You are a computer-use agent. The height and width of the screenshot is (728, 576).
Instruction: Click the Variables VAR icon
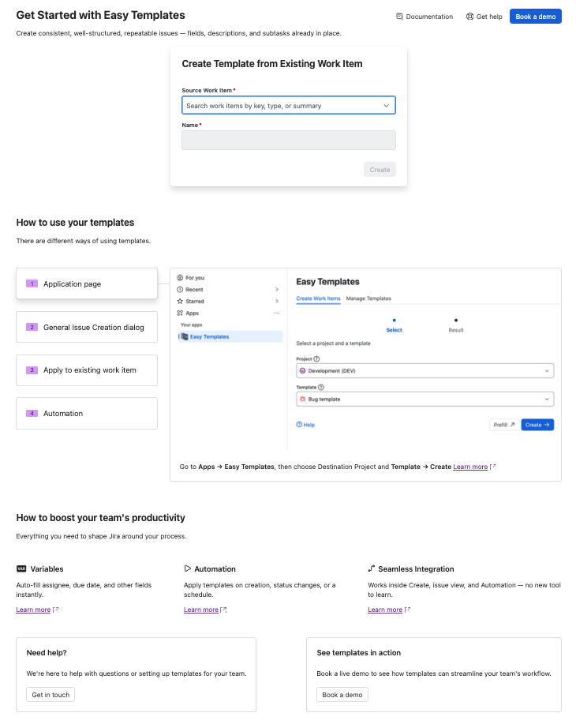click(x=21, y=569)
